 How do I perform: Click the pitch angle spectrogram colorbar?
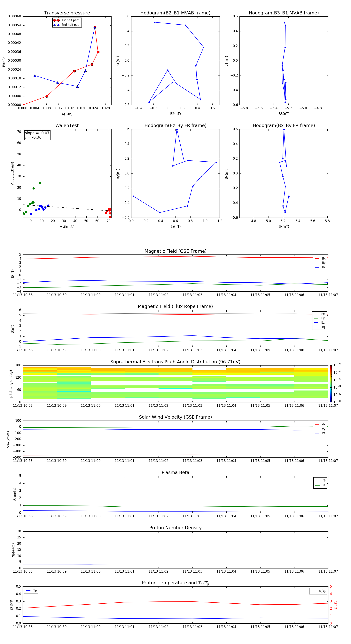point(331,384)
